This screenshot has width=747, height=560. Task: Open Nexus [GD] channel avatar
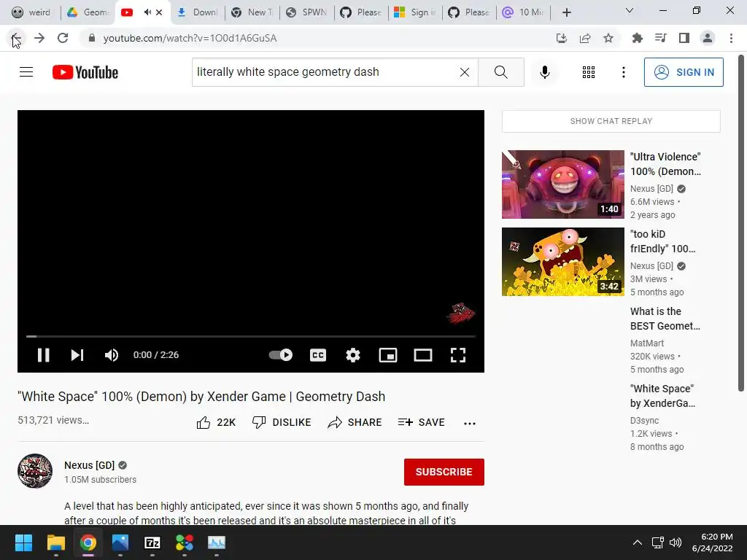(35, 471)
